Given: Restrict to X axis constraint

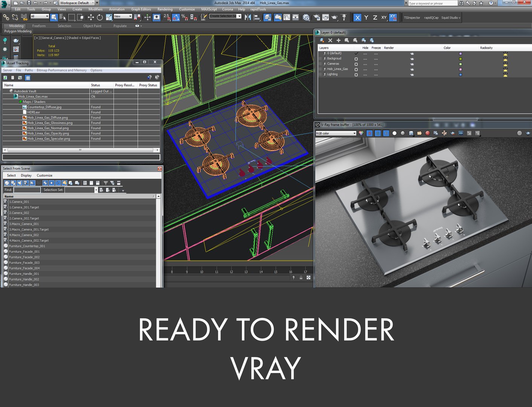Looking at the screenshot, I should pyautogui.click(x=357, y=17).
